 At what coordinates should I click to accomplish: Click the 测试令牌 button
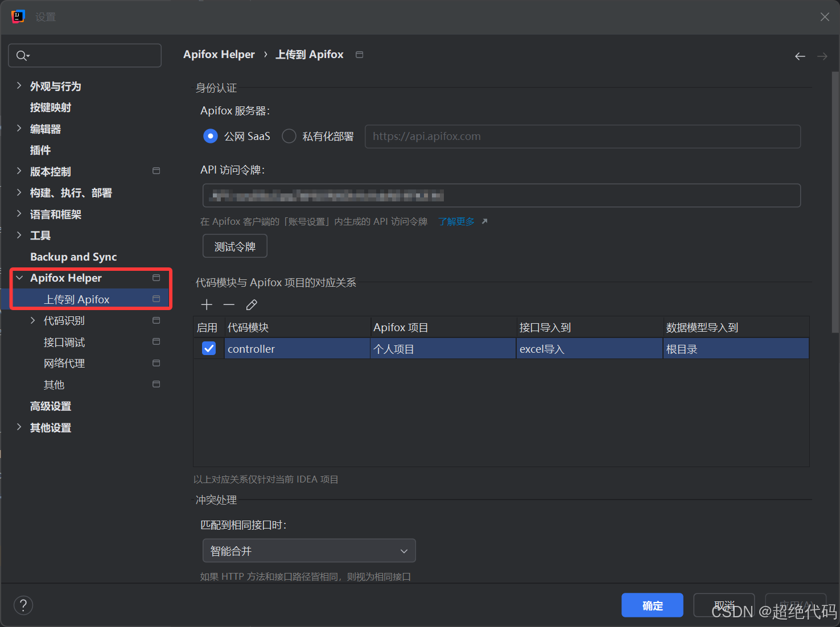[235, 246]
